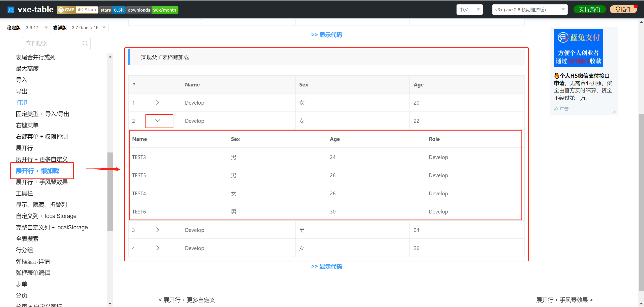
Task: Collapse expanded row 2 chevron
Action: point(158,121)
